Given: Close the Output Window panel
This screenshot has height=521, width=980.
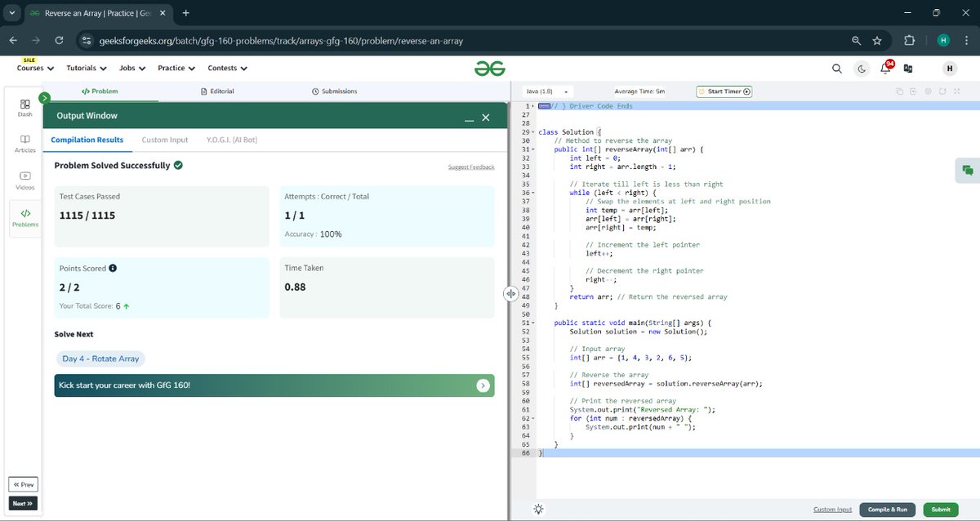Looking at the screenshot, I should [486, 118].
